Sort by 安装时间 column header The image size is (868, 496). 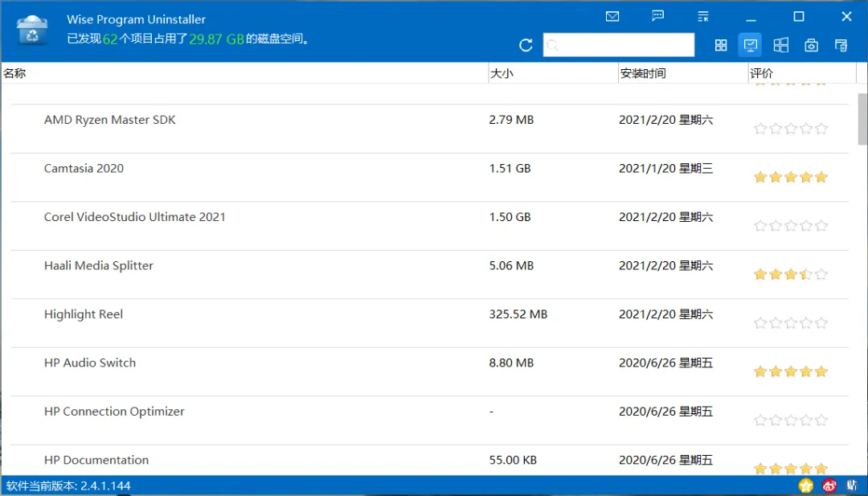683,73
